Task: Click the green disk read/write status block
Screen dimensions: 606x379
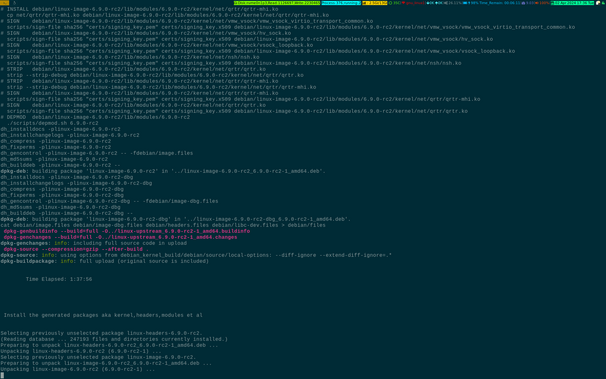Action: click(277, 3)
